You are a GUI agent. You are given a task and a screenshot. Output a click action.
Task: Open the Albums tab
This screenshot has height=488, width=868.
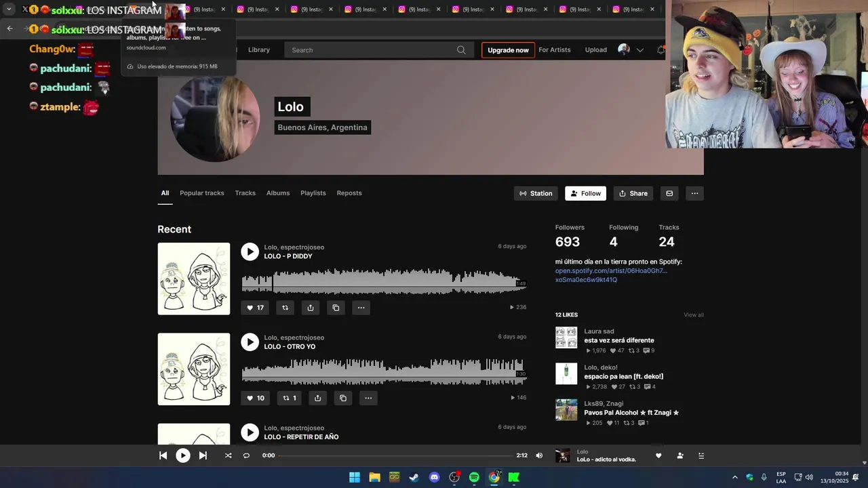pos(278,193)
